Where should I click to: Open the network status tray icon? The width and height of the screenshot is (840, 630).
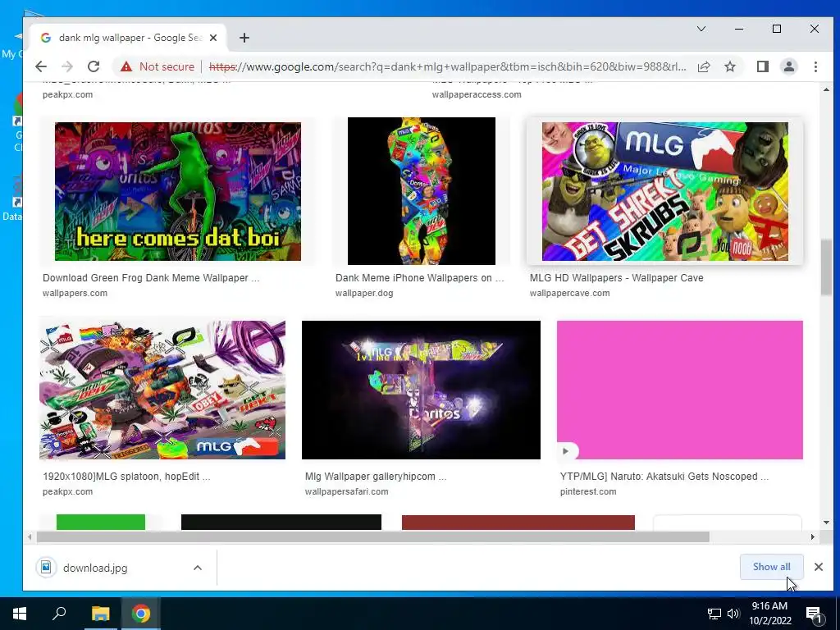pyautogui.click(x=714, y=614)
